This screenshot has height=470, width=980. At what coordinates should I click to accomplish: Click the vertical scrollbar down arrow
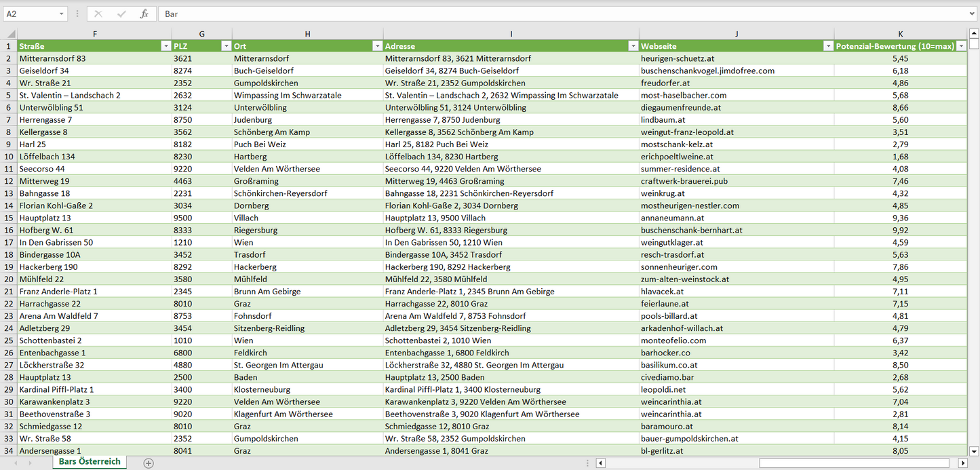click(x=974, y=451)
